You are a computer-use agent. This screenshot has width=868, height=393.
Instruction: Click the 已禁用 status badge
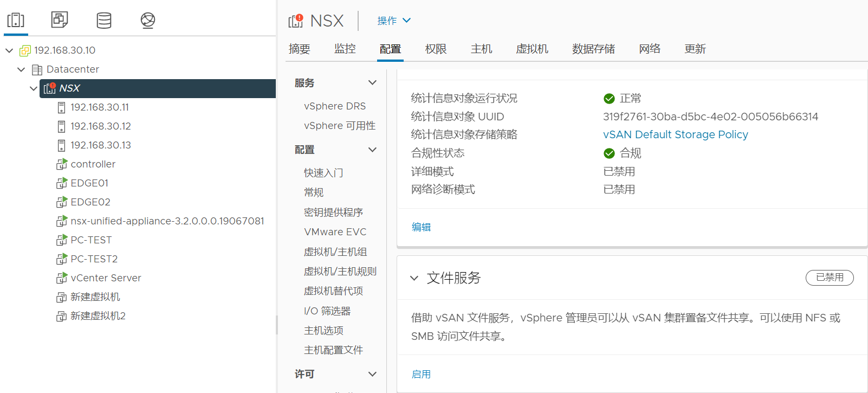click(x=830, y=278)
